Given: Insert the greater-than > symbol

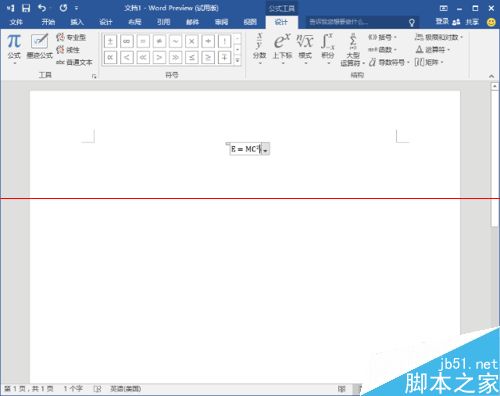Looking at the screenshot, I should [x=159, y=57].
